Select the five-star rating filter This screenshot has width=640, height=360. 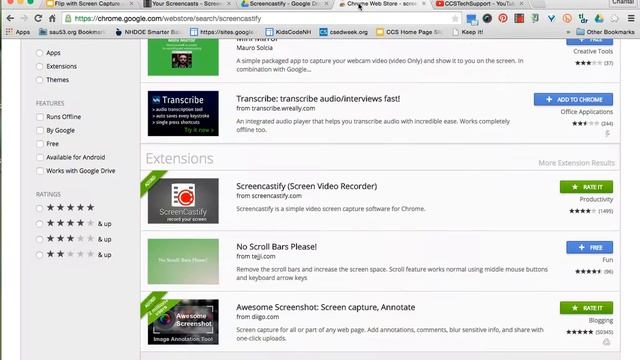tap(39, 209)
